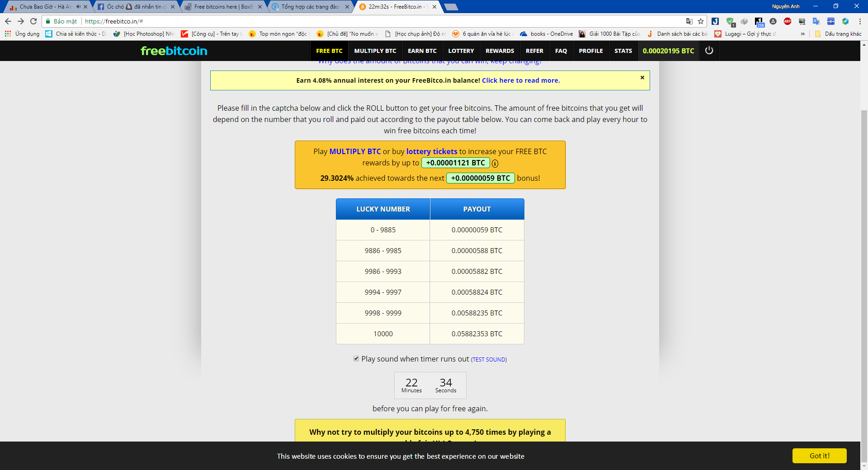The width and height of the screenshot is (868, 470).
Task: Open the Adblock Plus extension
Action: pyautogui.click(x=788, y=21)
